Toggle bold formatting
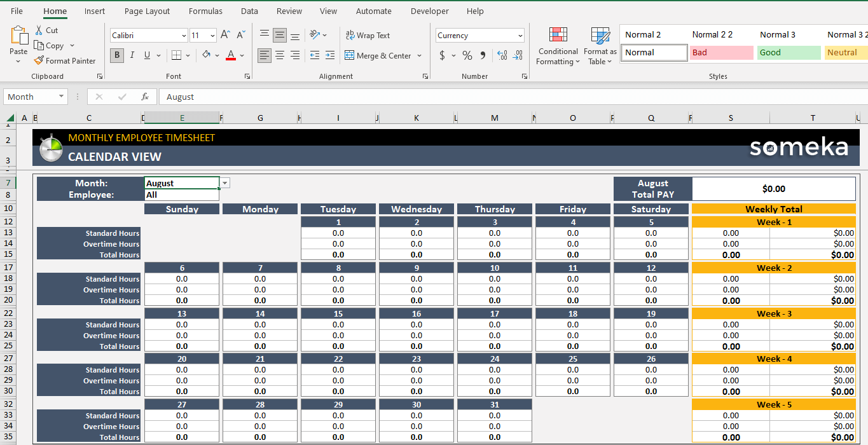Screen dimensions: 868x445 (x=116, y=55)
